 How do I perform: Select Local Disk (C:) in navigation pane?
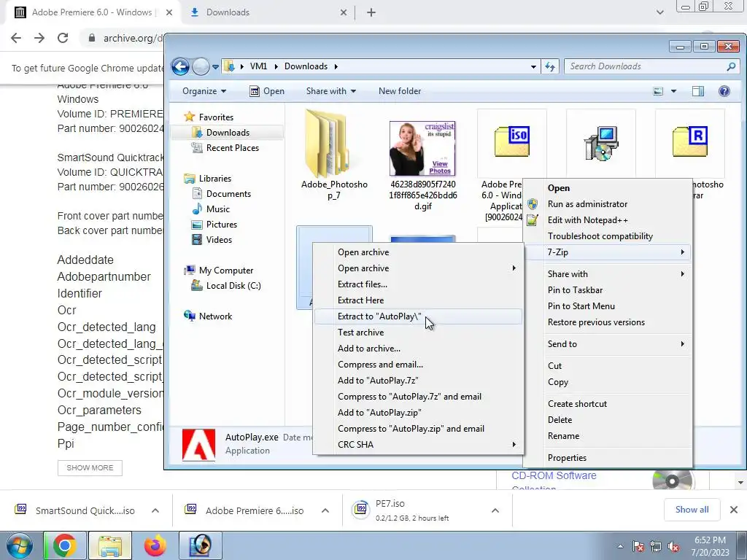233,286
